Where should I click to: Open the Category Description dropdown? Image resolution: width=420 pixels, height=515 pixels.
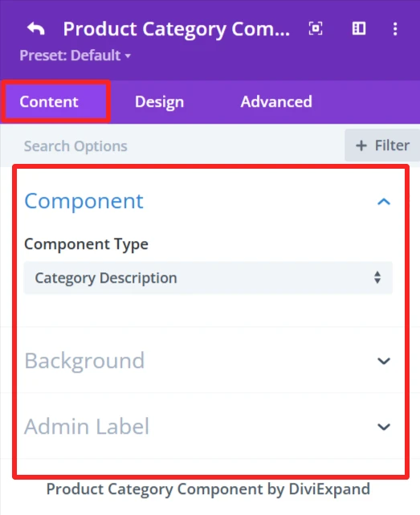point(208,278)
